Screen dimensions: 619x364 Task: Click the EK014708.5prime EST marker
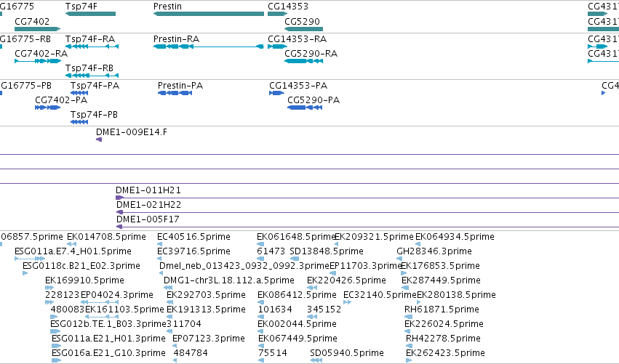[71, 245]
